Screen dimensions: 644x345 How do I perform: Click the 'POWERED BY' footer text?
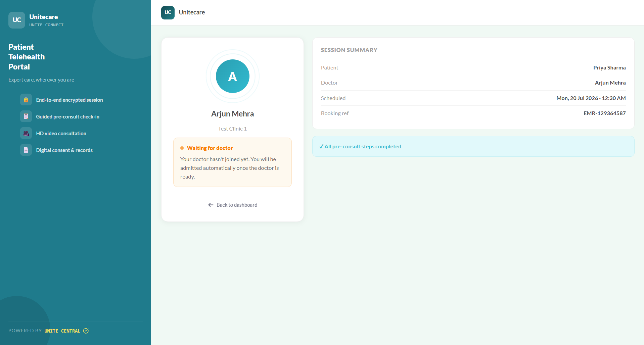25,331
